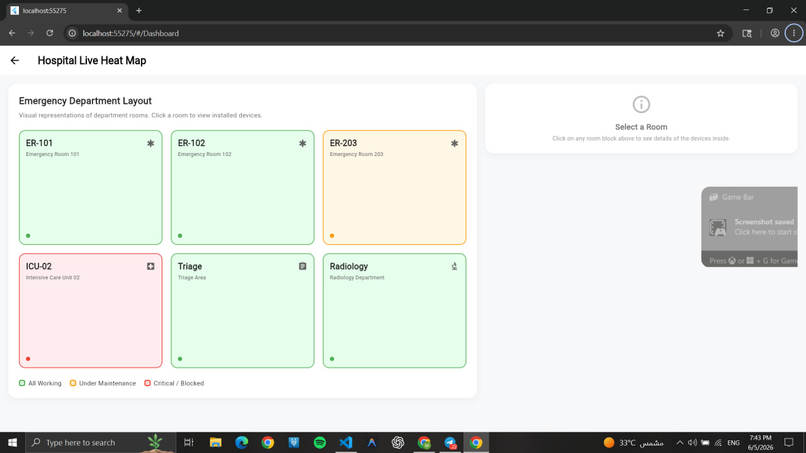806x453 pixels.
Task: Click the red status dot in ICU-02
Action: [x=28, y=359]
